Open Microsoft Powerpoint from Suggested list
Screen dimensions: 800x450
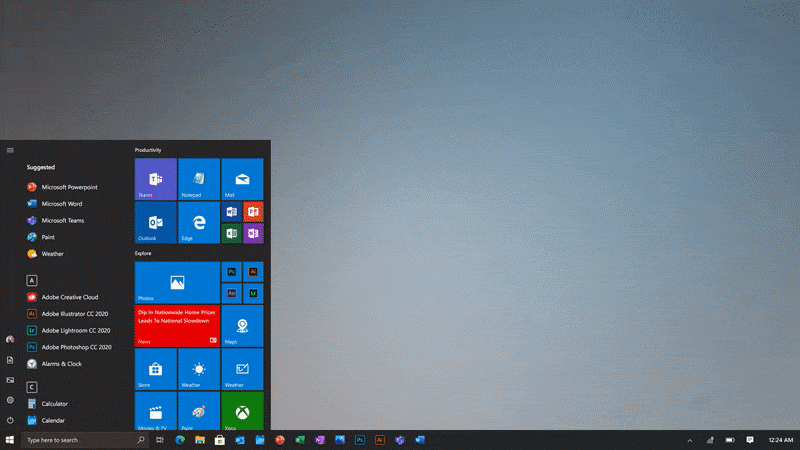(x=68, y=187)
